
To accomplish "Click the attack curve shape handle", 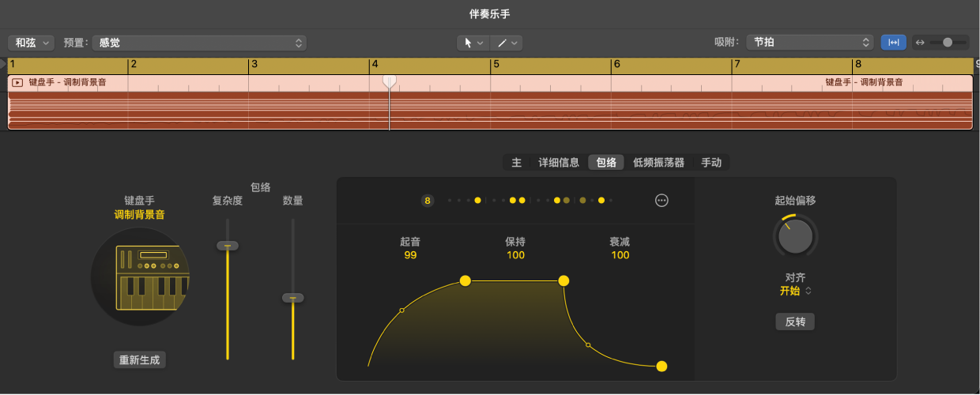I will click(401, 310).
